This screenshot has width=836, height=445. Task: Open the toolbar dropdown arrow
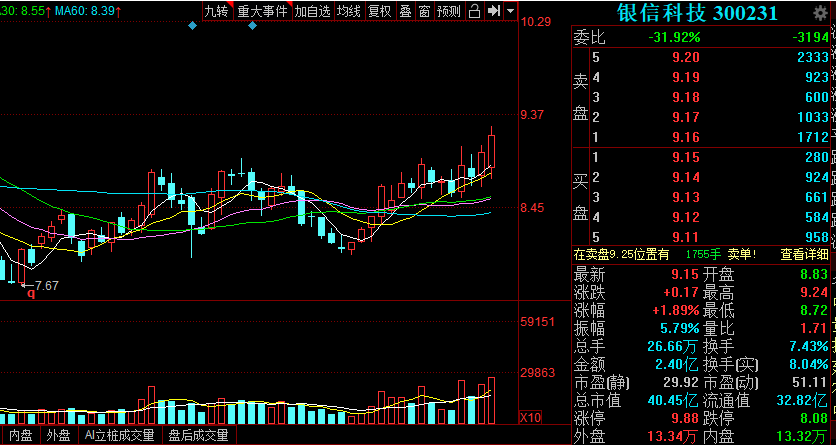pos(511,11)
